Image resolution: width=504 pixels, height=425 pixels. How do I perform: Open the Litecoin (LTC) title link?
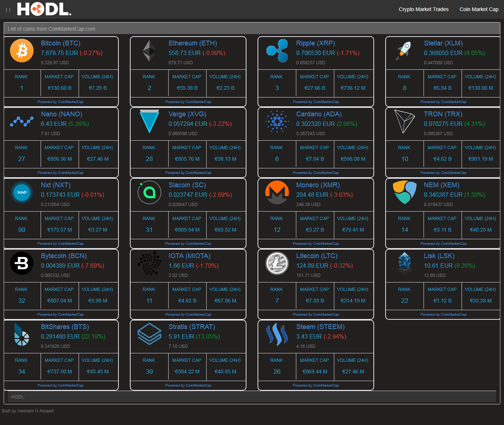(x=317, y=256)
